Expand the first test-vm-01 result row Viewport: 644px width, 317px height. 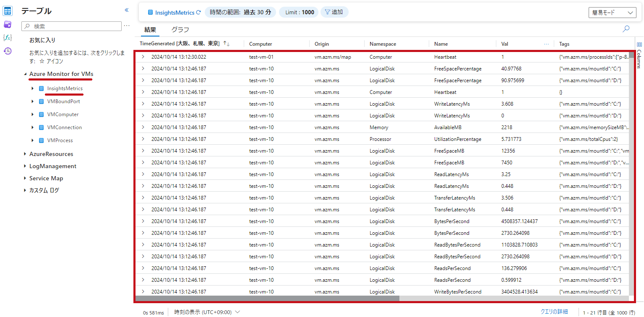[143, 57]
